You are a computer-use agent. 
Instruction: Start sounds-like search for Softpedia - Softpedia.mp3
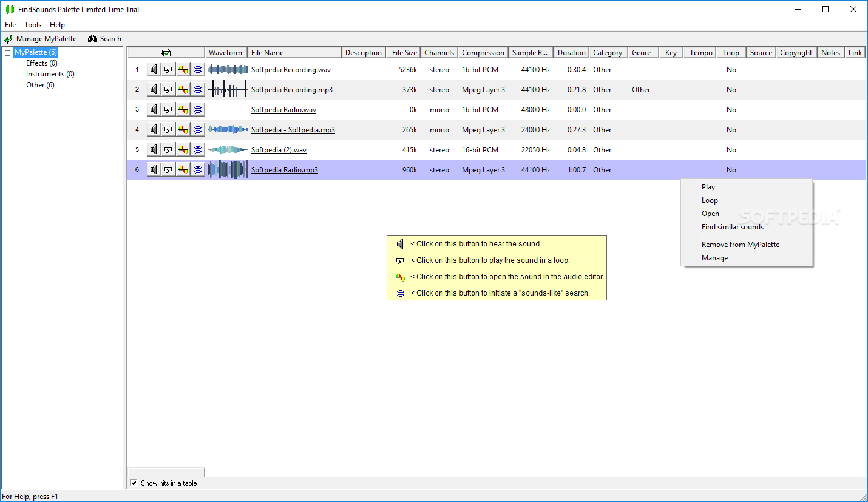click(197, 130)
